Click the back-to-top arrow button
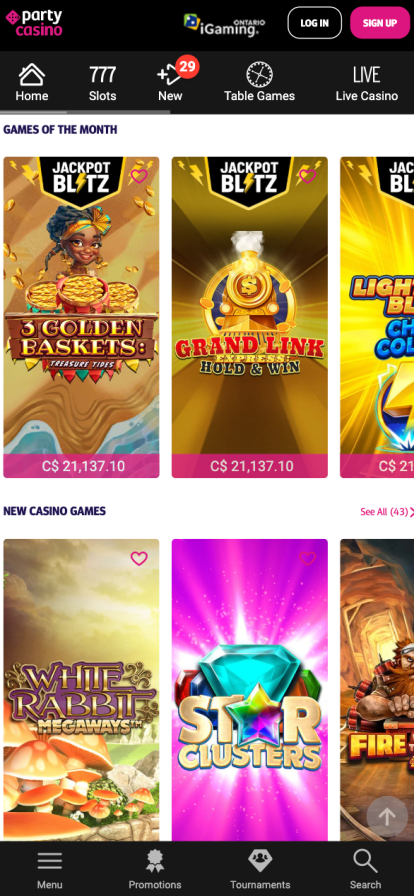Viewport: 414px width, 896px height. pyautogui.click(x=387, y=817)
